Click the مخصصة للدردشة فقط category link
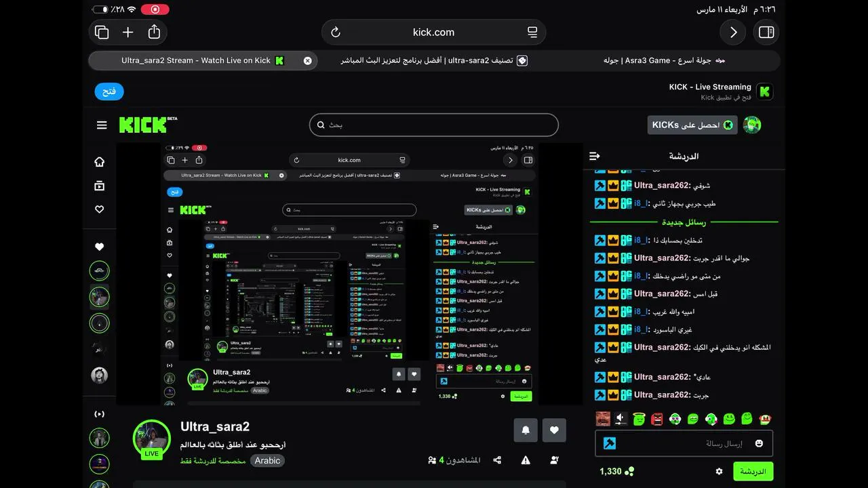868x488 pixels. (213, 461)
